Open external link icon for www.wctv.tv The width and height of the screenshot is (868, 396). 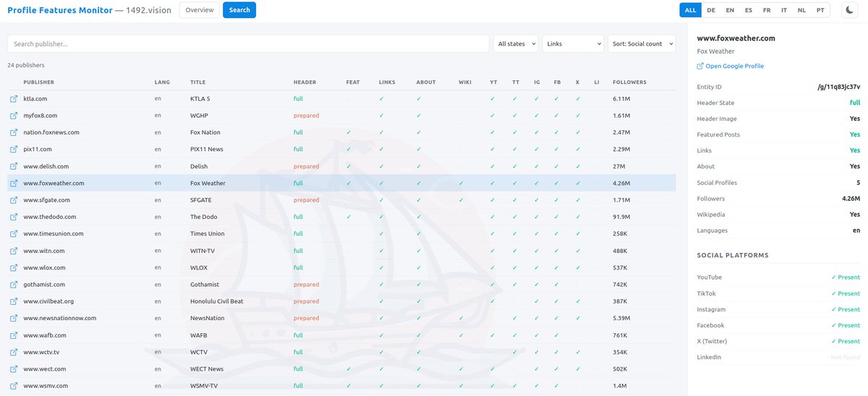pos(14,352)
